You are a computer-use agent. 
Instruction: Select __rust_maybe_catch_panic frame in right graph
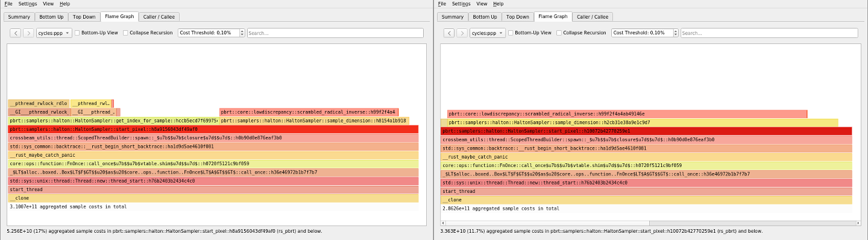tap(646, 157)
